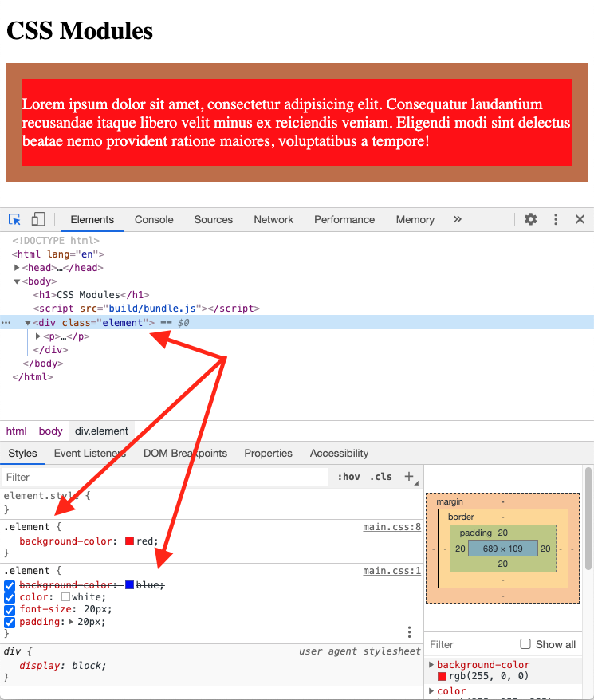The height and width of the screenshot is (700, 594).
Task: Click the element.style rule selector
Action: (x=41, y=496)
